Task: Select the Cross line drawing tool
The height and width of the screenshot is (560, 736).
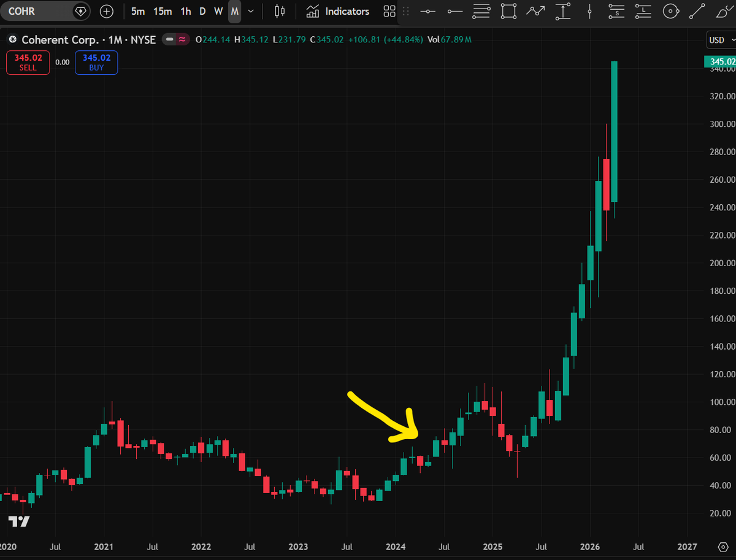Action: pos(427,11)
